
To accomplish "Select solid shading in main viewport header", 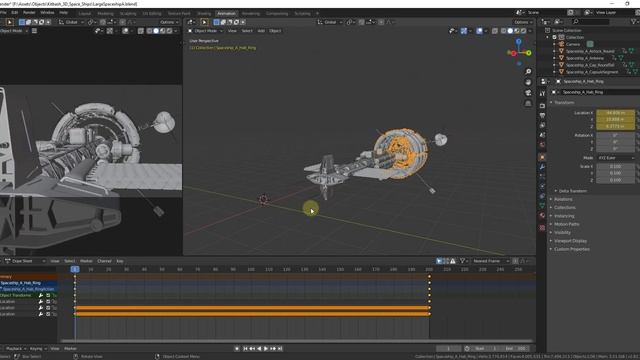I will (510, 31).
